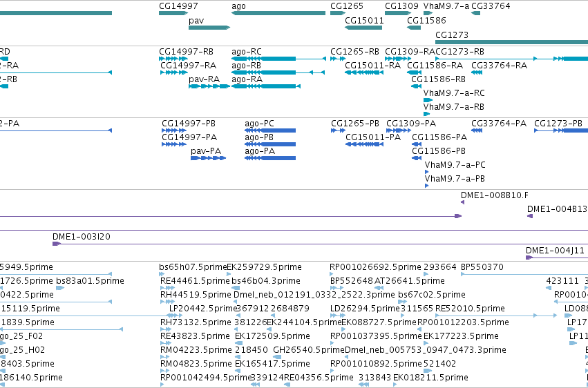The height and width of the screenshot is (388, 588).
Task: Click the ago-PC protein feature
Action: click(x=270, y=130)
